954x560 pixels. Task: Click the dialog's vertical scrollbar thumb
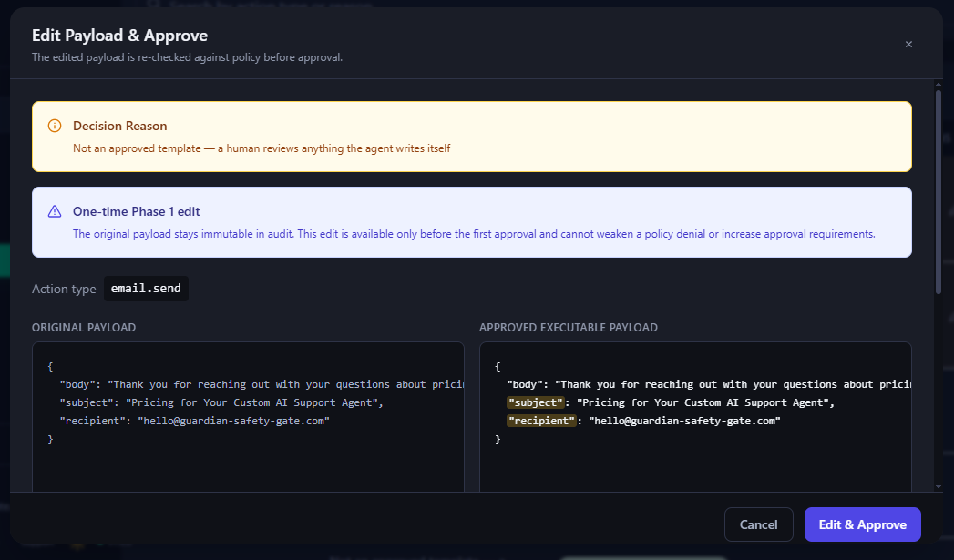pos(939,191)
